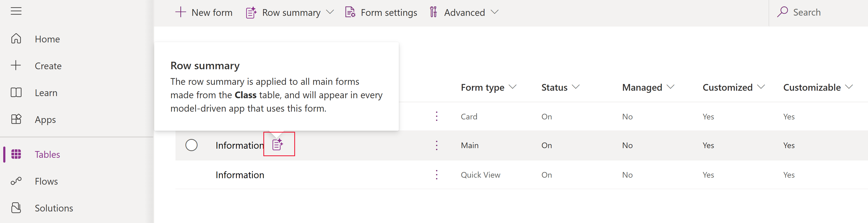Open the Information quick view form link
This screenshot has height=223, width=868.
(x=240, y=175)
